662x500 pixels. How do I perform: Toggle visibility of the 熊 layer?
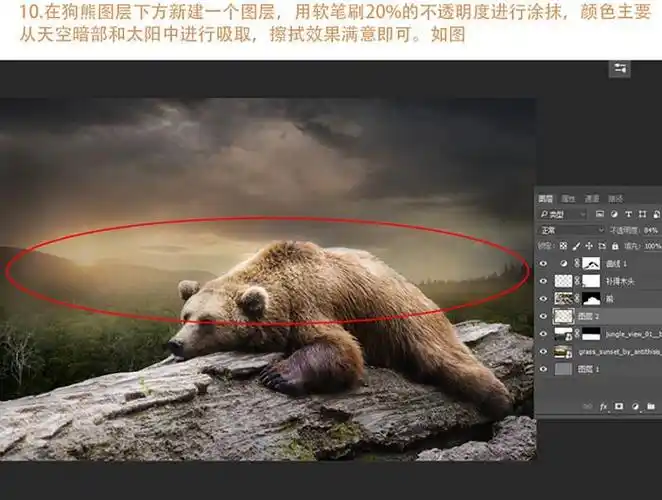click(x=544, y=298)
